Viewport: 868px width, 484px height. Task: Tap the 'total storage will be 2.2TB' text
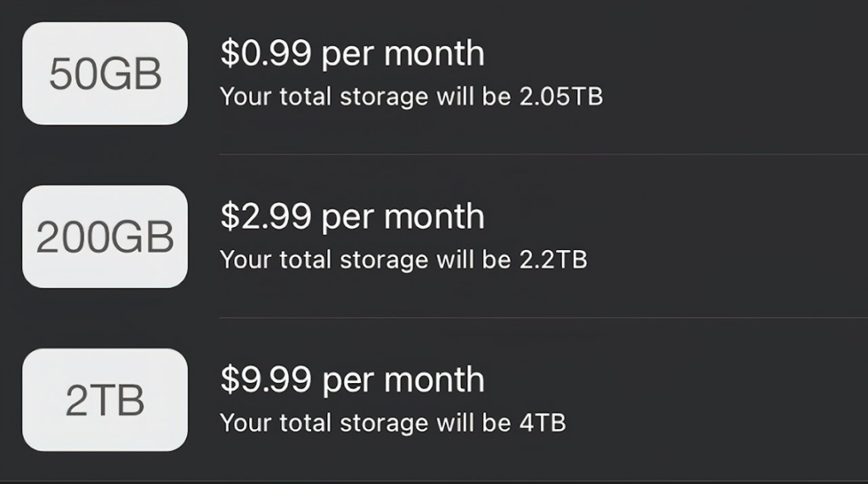(x=403, y=259)
